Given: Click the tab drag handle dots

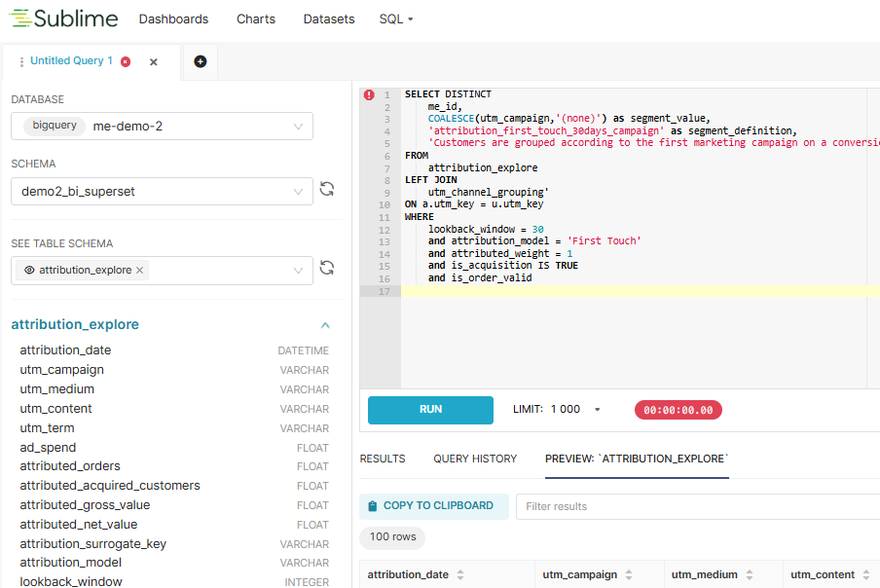Looking at the screenshot, I should [21, 61].
